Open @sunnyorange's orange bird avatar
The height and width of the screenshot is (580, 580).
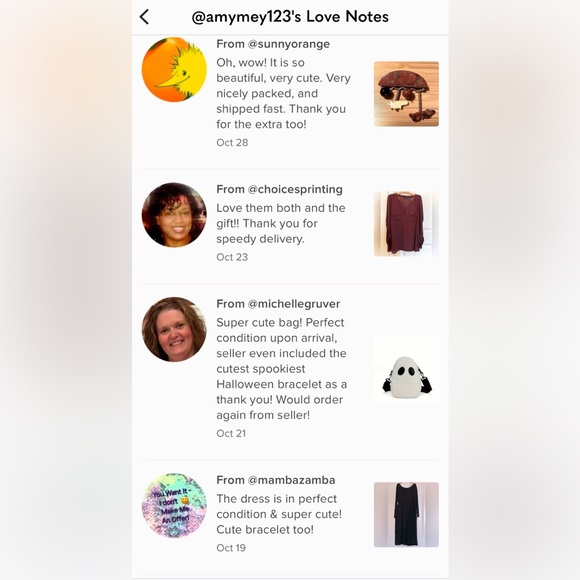coord(174,69)
